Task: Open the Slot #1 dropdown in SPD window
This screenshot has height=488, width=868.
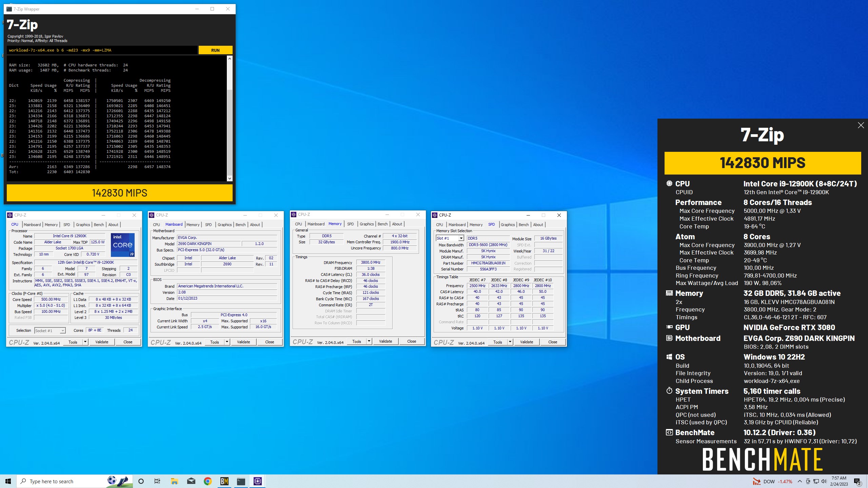Action: 461,238
